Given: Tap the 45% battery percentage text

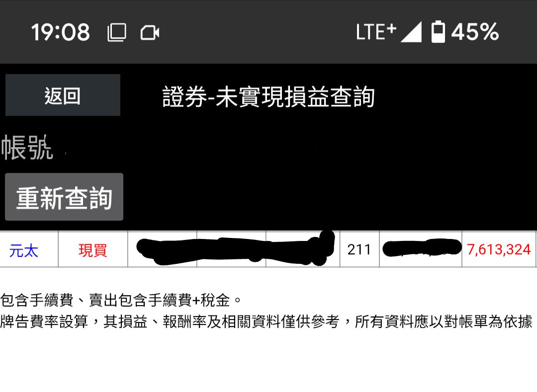Looking at the screenshot, I should [475, 32].
